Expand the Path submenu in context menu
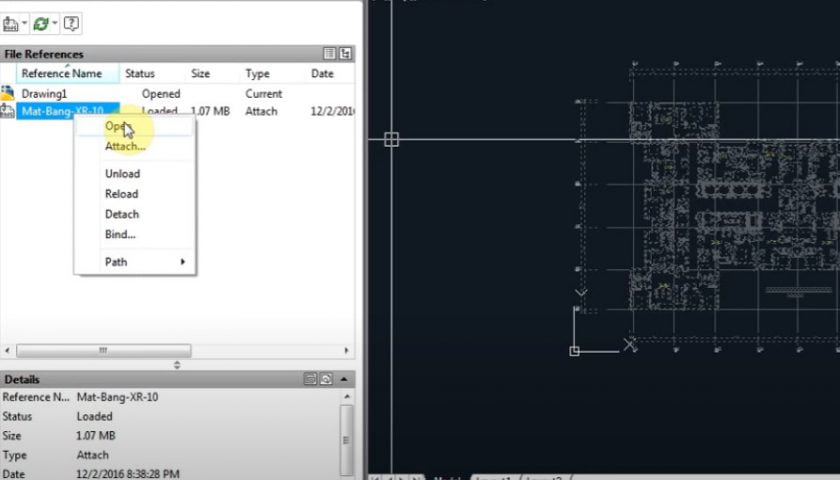This screenshot has height=480, width=840. tap(182, 262)
